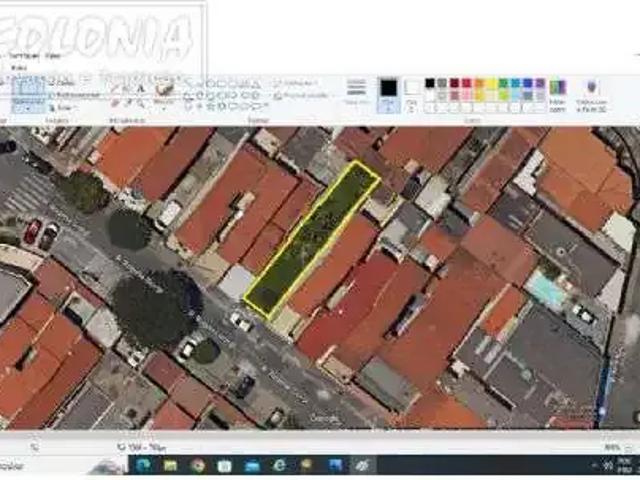Image resolution: width=640 pixels, height=480 pixels.
Task: Select the Fill with color bucket
Action: [127, 89]
